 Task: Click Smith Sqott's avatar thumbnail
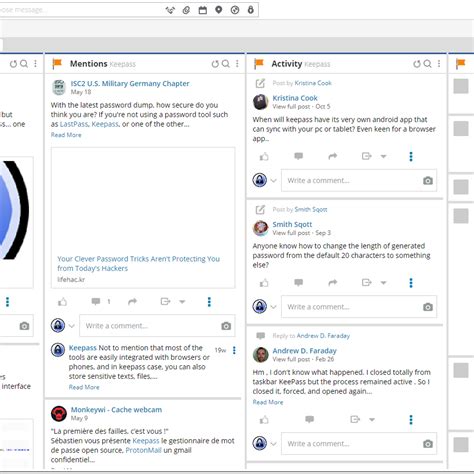(x=261, y=228)
